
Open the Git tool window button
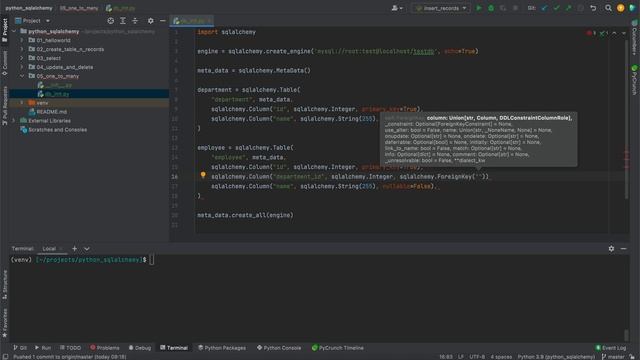[x=20, y=348]
